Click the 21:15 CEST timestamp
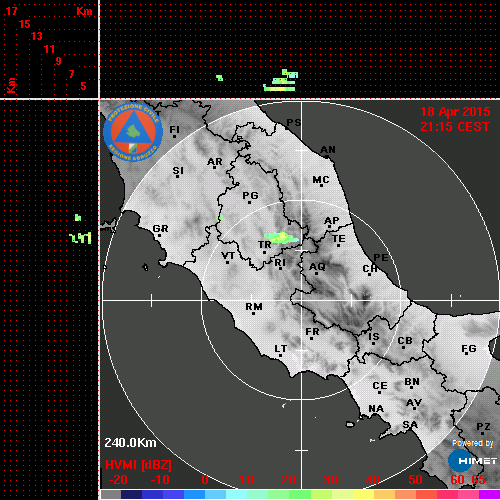This screenshot has width=500, height=500. [455, 127]
